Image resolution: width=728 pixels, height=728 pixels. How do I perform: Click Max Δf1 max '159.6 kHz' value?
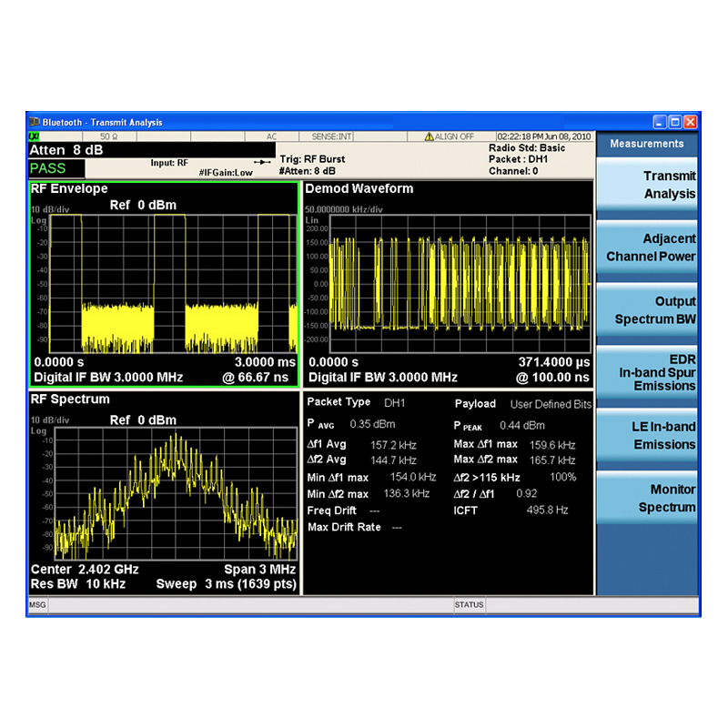(552, 445)
